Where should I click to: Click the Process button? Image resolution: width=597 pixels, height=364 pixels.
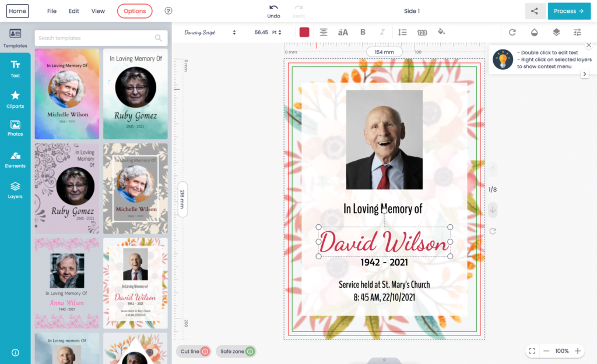[x=569, y=10]
